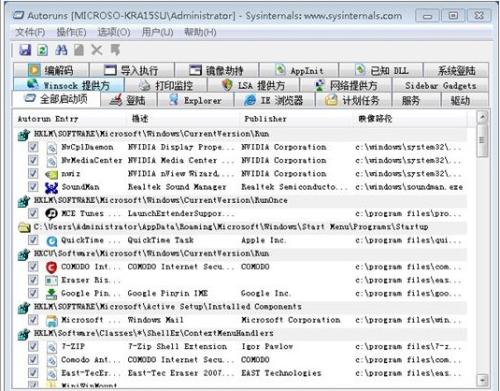Screen dimensions: 500x391
Task: Click the NvCplDaemon entry icon
Action: (52, 148)
